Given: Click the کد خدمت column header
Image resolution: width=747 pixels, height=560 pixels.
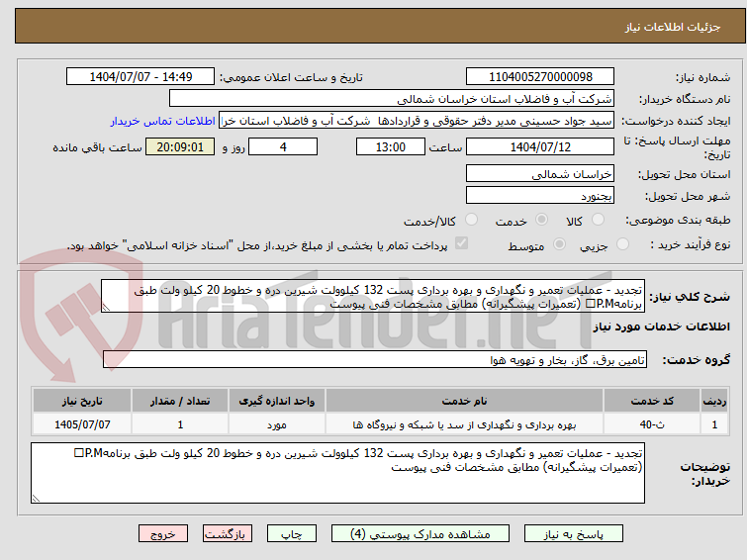Looking at the screenshot, I should click(x=652, y=401).
